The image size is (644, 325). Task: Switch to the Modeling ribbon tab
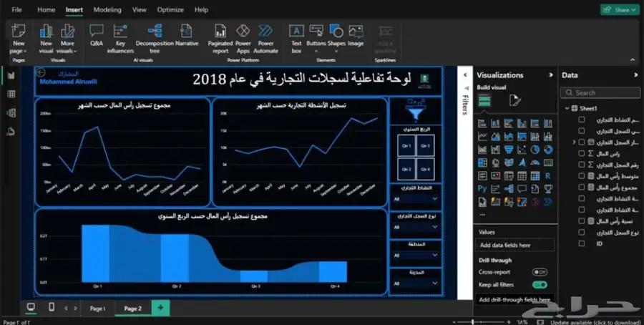pos(107,10)
